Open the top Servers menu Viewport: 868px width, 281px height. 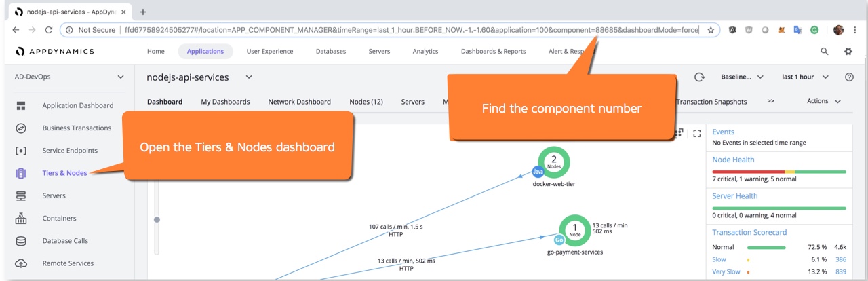tap(379, 52)
